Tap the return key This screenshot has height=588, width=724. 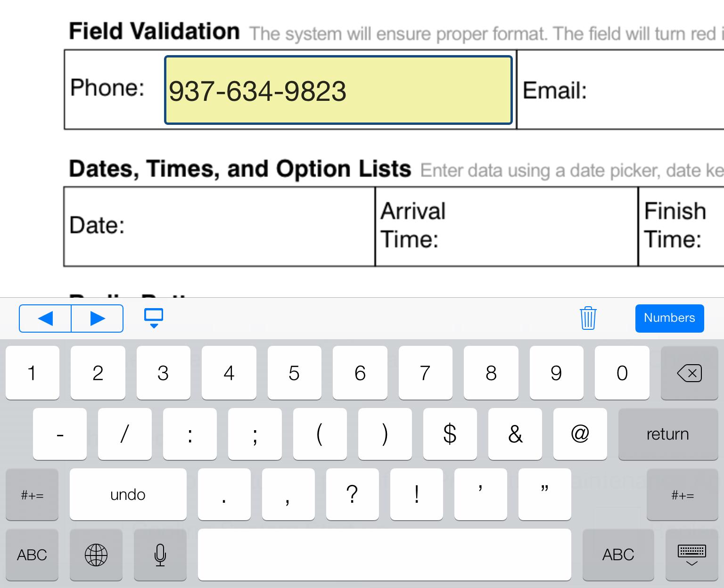click(x=668, y=434)
